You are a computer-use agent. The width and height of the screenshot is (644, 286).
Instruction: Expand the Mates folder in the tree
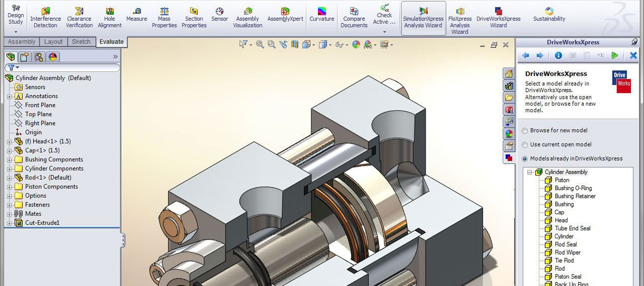tap(9, 214)
